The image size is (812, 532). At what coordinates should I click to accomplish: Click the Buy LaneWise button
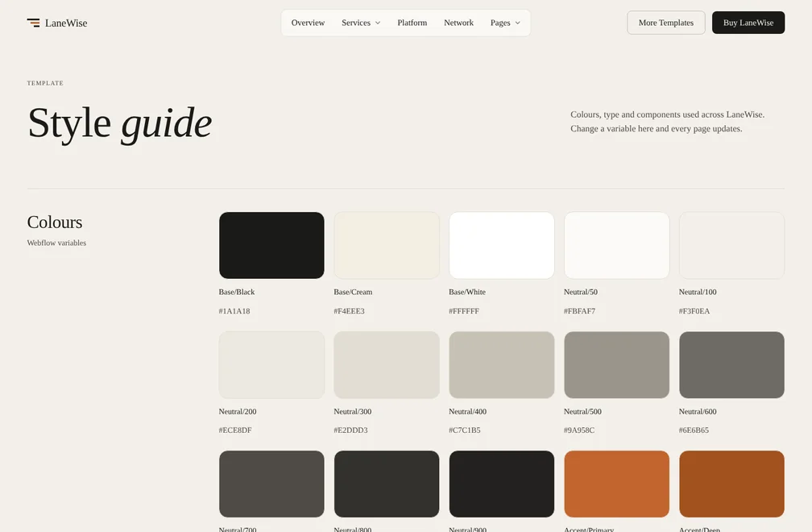[x=748, y=23]
